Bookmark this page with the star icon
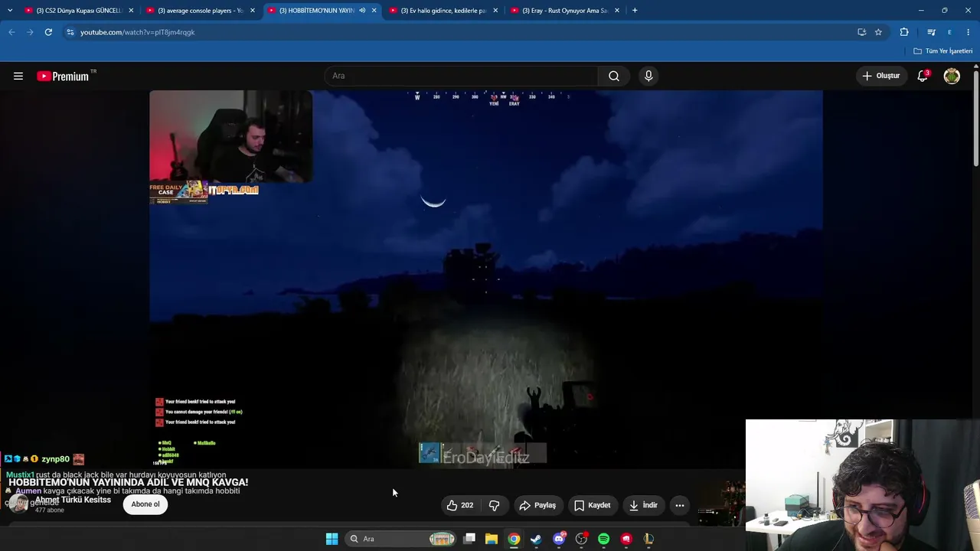This screenshot has height=551, width=980. (878, 32)
